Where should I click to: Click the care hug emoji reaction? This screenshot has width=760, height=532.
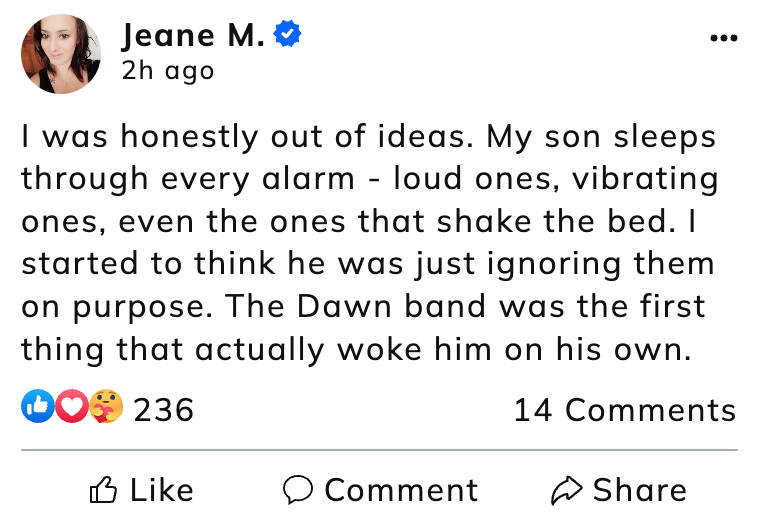pyautogui.click(x=104, y=409)
